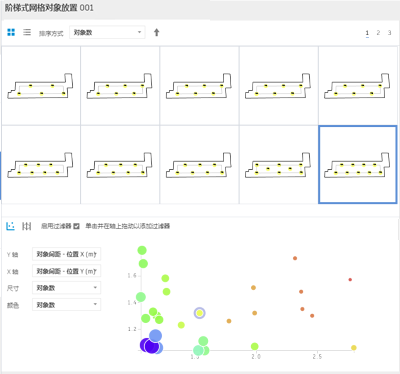Select first thumbnail in second row
Screen dimensions: 400x374
pyautogui.click(x=41, y=164)
